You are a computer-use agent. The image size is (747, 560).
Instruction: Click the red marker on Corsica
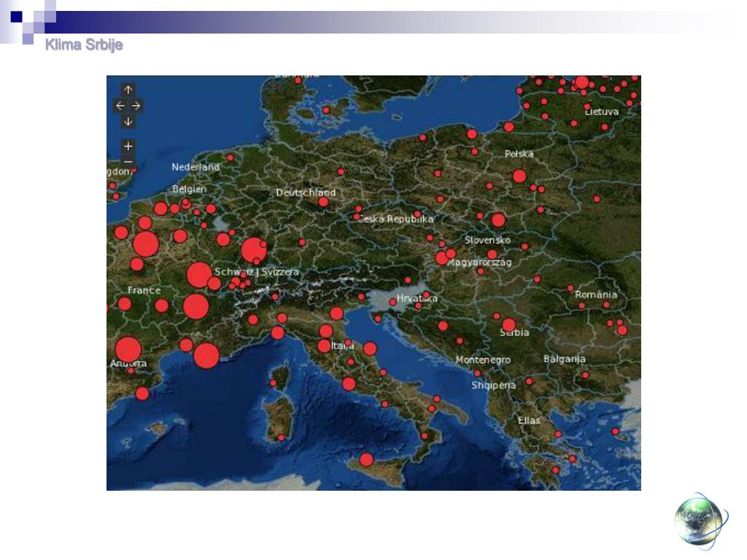274,383
